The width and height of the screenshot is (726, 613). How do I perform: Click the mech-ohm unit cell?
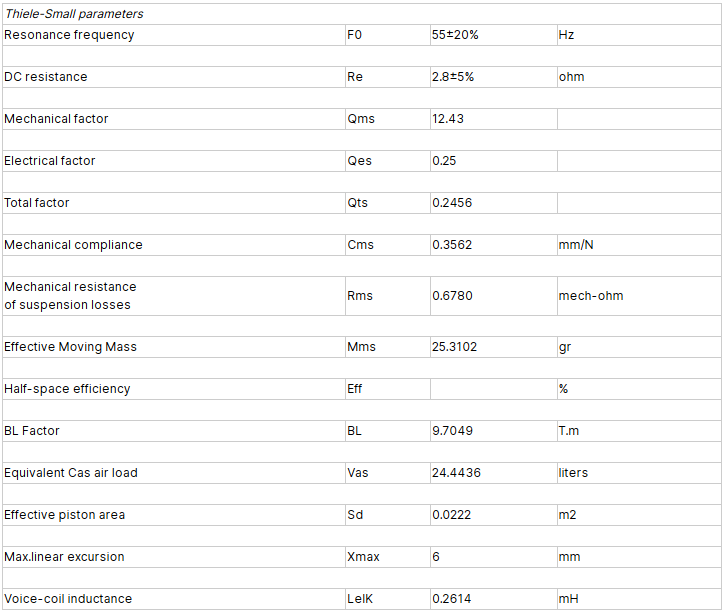pyautogui.click(x=591, y=296)
